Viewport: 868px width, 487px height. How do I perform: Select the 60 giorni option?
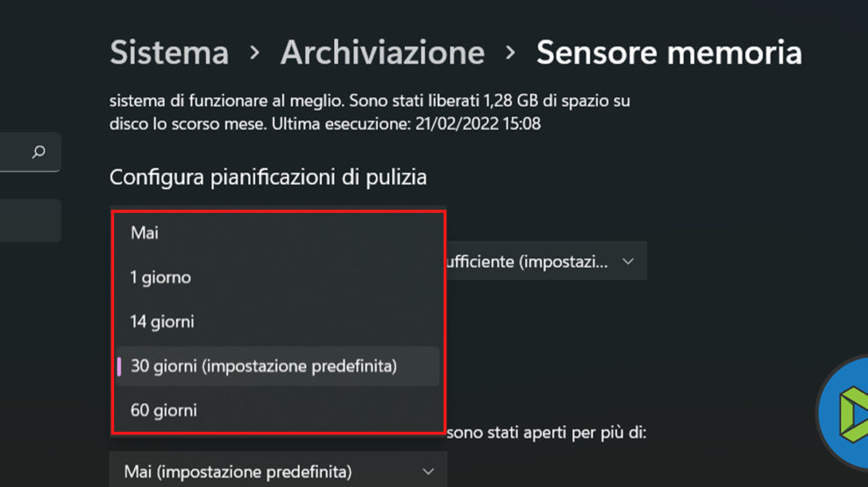coord(163,410)
